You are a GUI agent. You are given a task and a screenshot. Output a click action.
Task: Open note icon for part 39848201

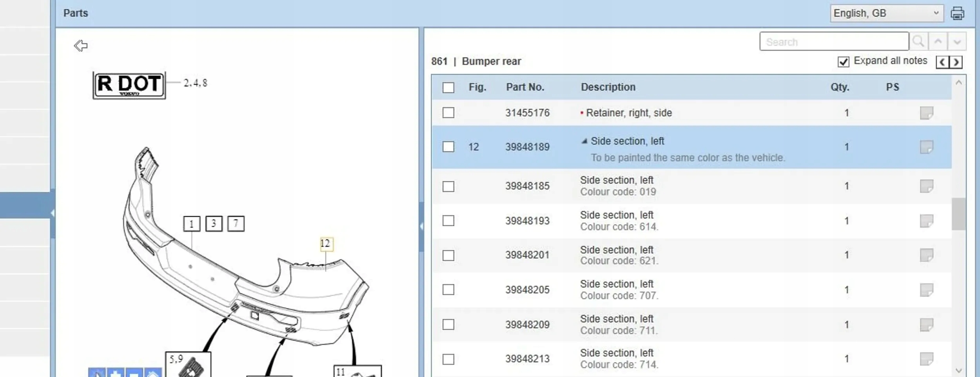click(927, 255)
